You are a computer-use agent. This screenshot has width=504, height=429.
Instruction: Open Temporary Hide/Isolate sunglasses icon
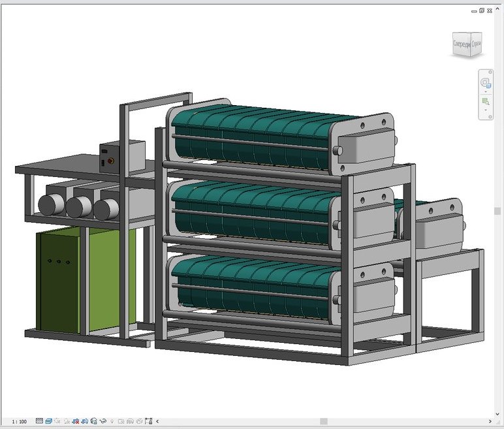(103, 422)
